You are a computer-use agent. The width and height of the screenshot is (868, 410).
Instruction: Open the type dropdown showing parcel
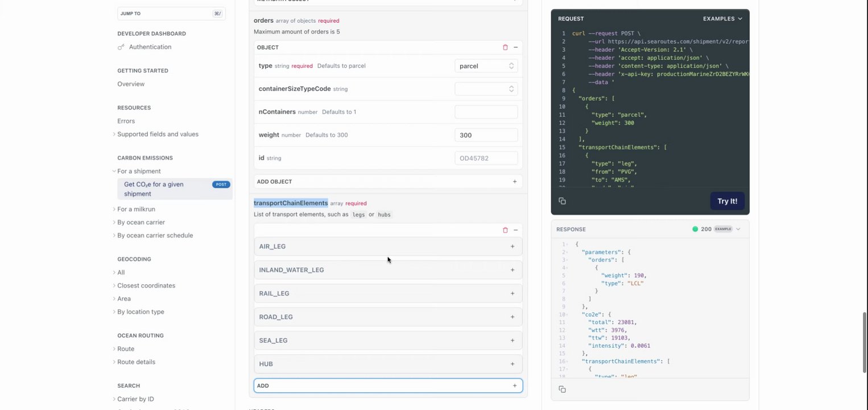click(x=486, y=66)
